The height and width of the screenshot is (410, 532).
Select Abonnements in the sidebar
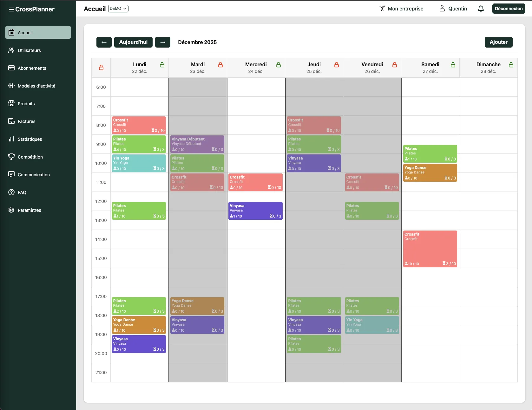pyautogui.click(x=32, y=68)
